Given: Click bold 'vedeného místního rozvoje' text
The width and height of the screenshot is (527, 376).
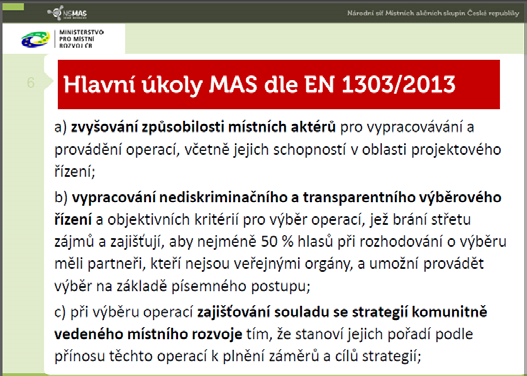Looking at the screenshot, I should pyautogui.click(x=148, y=334).
